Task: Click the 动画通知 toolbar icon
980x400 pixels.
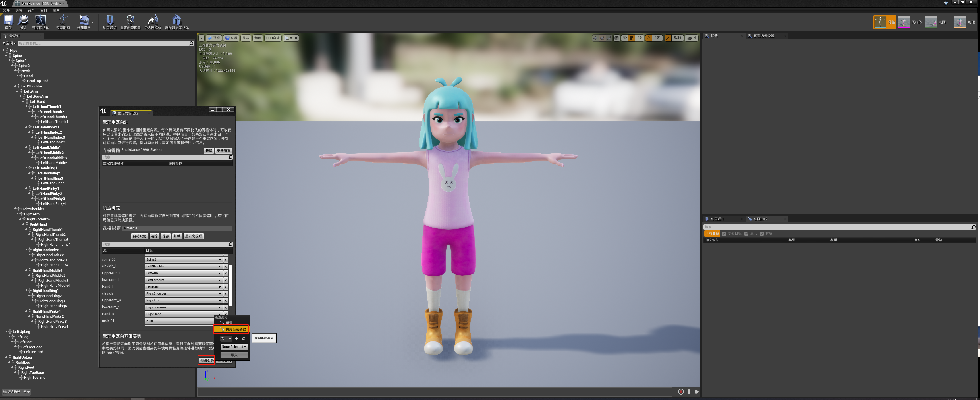Action: tap(109, 20)
